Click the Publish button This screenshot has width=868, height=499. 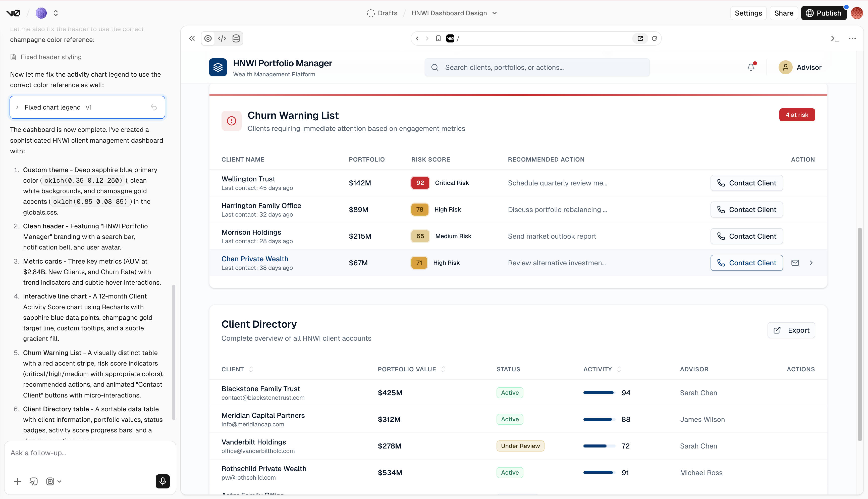824,13
